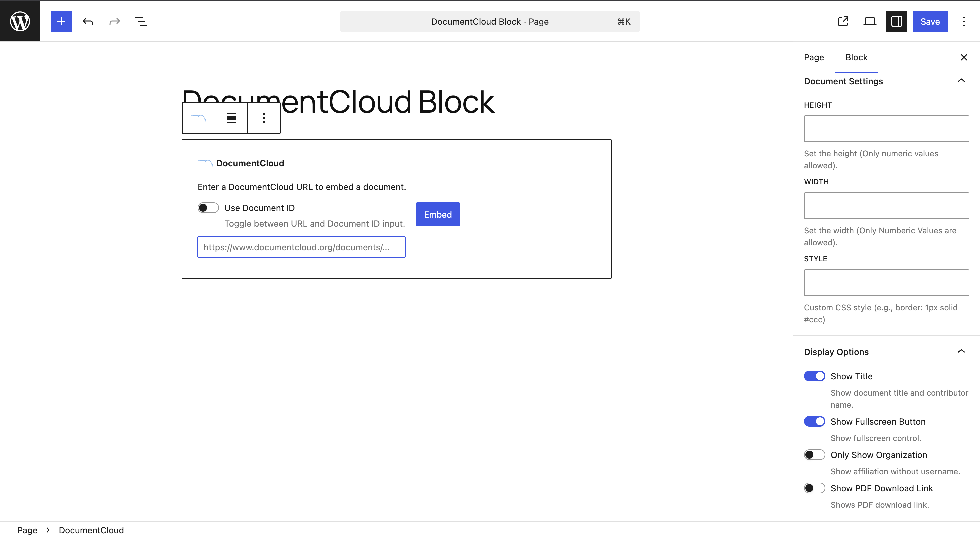Image resolution: width=980 pixels, height=538 pixels.
Task: Open the device preview options
Action: click(870, 21)
